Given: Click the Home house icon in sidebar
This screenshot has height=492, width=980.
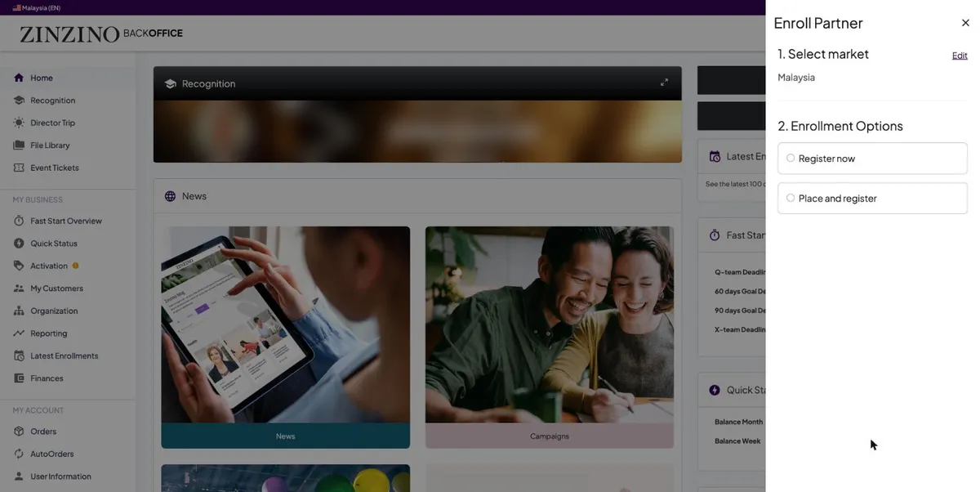Looking at the screenshot, I should (19, 78).
